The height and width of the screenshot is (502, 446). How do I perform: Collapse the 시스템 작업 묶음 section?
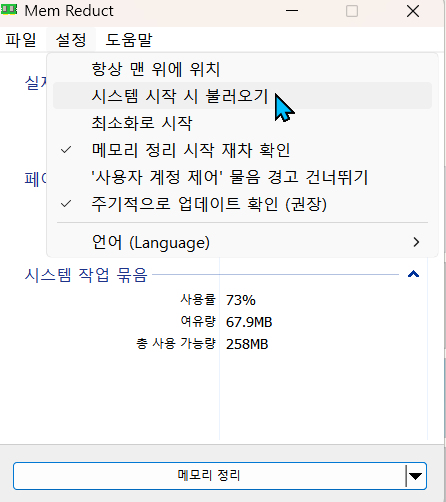[413, 274]
